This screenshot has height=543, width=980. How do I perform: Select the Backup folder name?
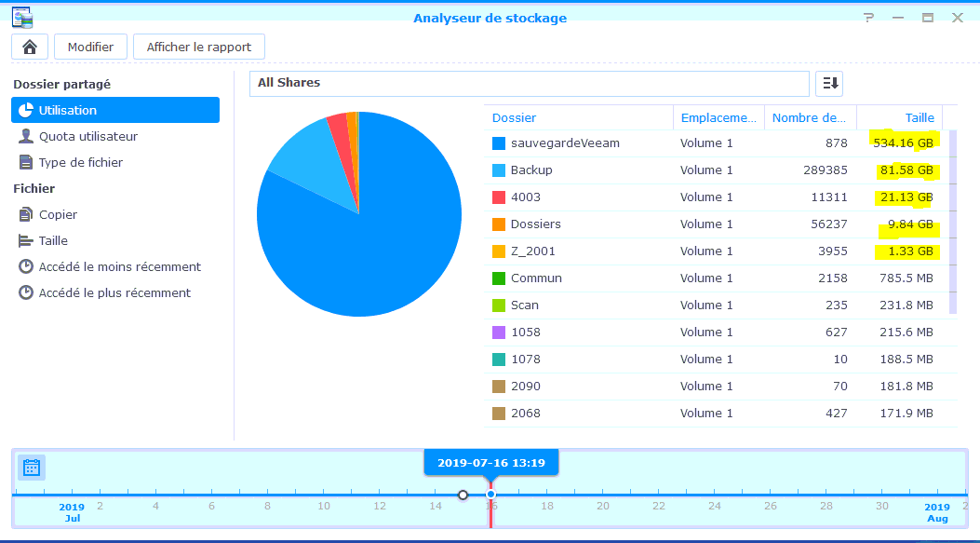coord(531,170)
